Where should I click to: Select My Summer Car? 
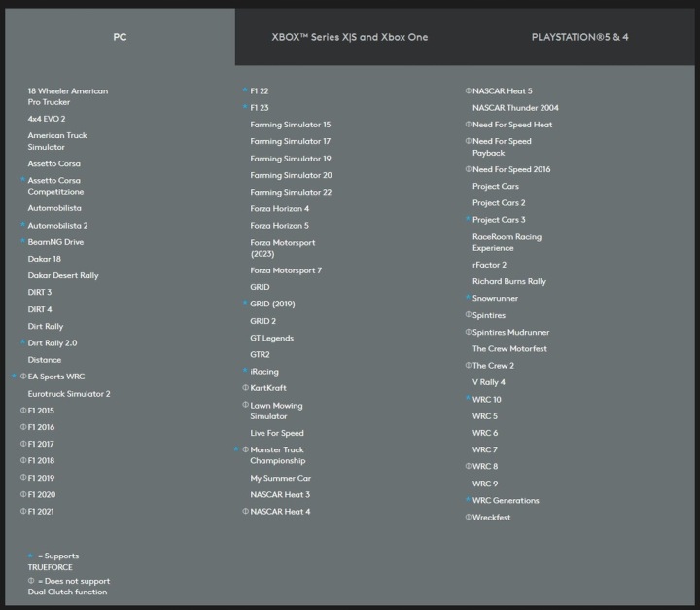pos(280,478)
